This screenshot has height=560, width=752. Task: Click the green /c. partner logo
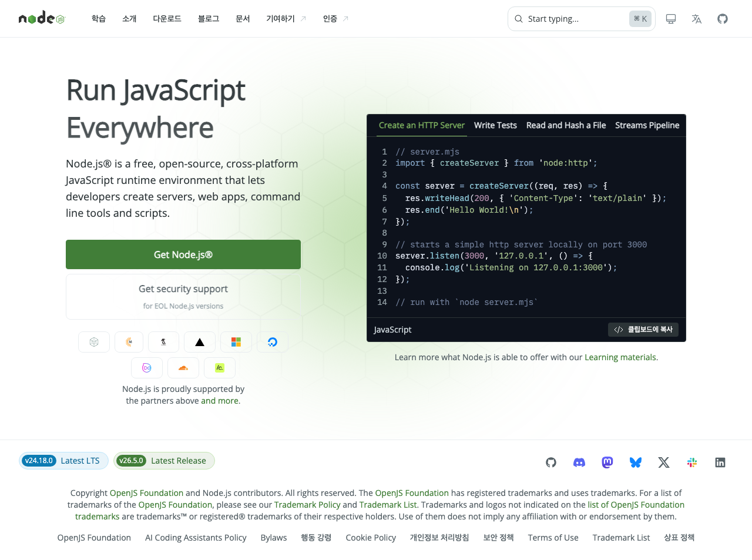(220, 368)
